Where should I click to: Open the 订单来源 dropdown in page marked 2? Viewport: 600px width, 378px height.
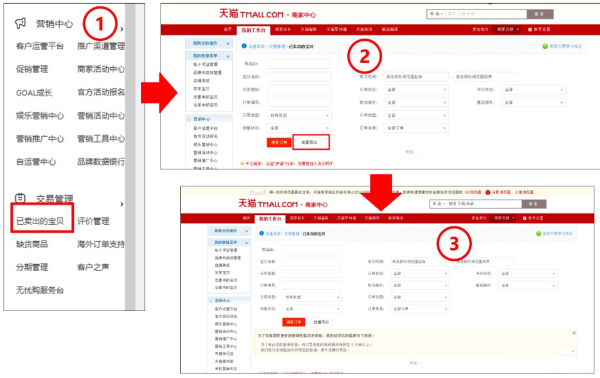point(417,128)
